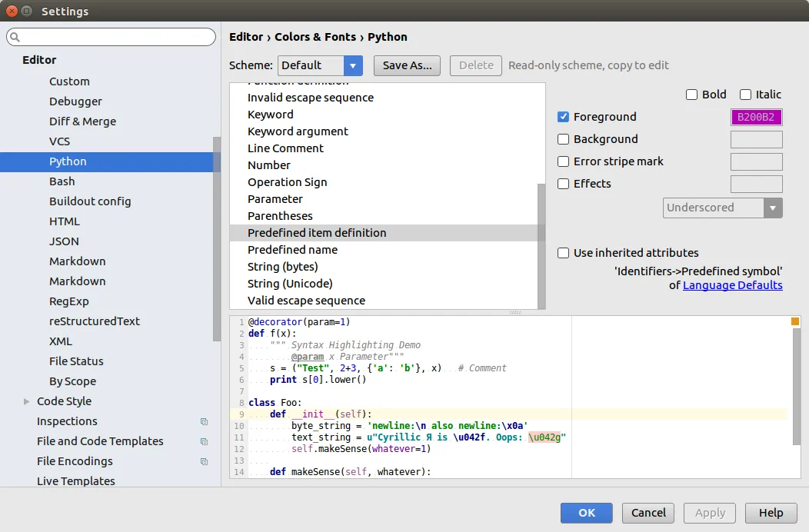This screenshot has width=809, height=532.
Task: Select Number in attribute list
Action: pyautogui.click(x=269, y=165)
